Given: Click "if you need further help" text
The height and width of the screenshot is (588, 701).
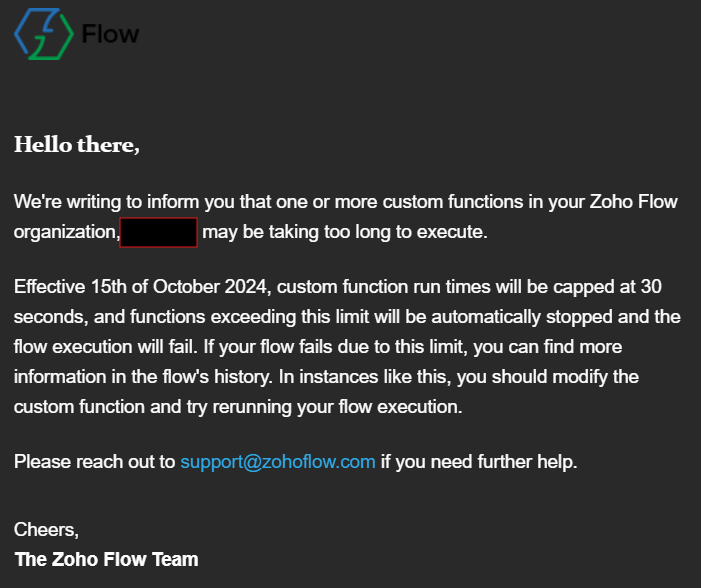Looking at the screenshot, I should (479, 462).
